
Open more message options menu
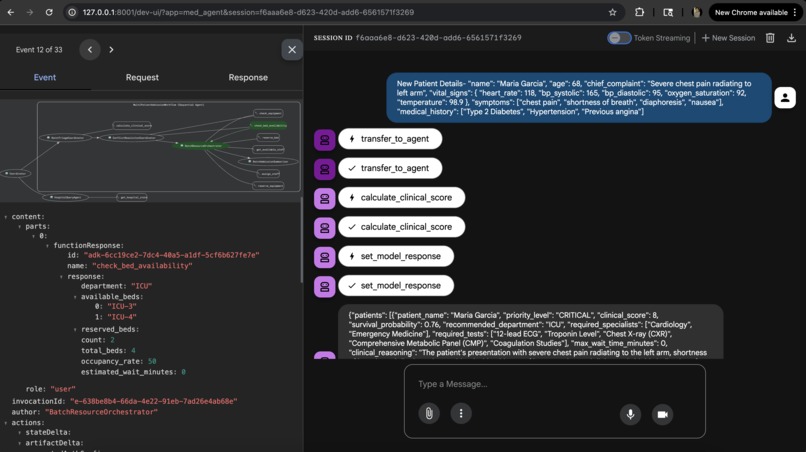coord(461,413)
